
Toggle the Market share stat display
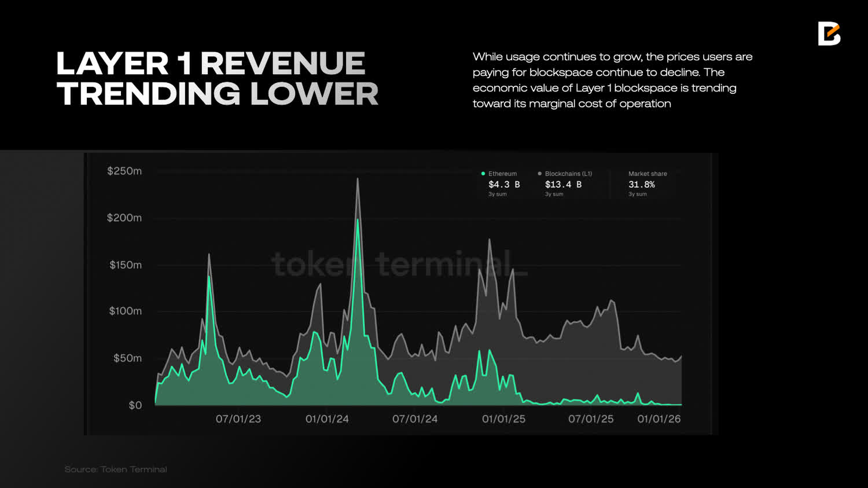pyautogui.click(x=648, y=174)
